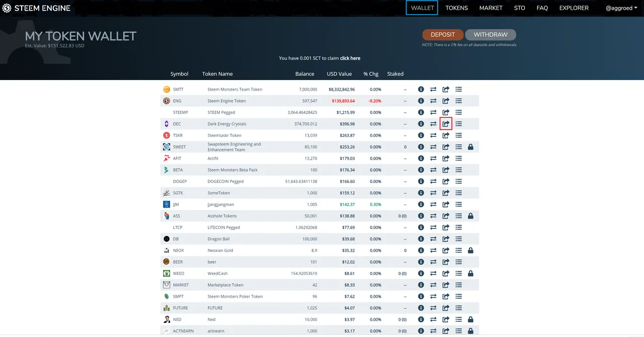View transaction history list for TSKR
Viewport: 644px width, 337px height.
458,136
